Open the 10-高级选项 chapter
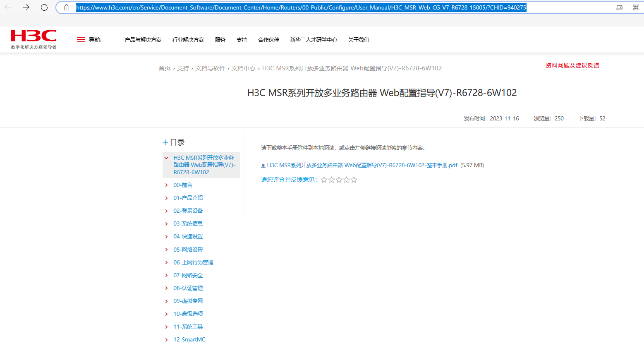The image size is (644, 358). pyautogui.click(x=188, y=314)
